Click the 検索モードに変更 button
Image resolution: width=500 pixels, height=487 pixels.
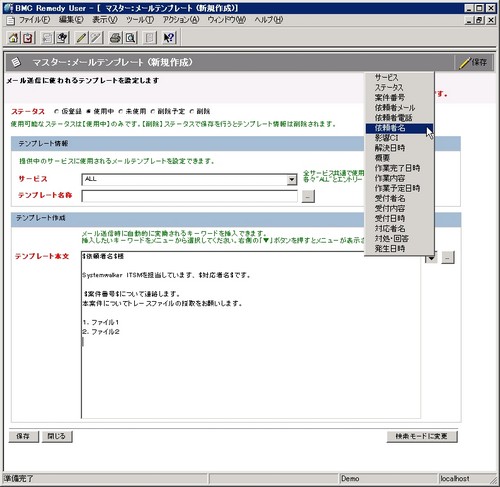[x=422, y=436]
